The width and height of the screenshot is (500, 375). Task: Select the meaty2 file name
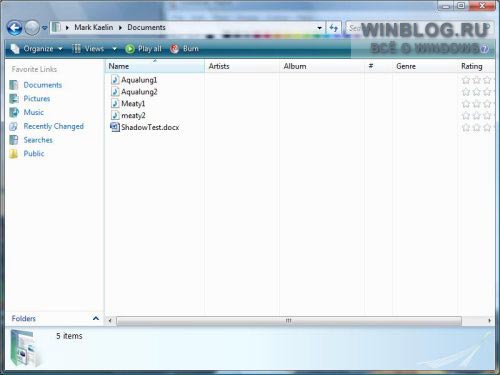[133, 116]
